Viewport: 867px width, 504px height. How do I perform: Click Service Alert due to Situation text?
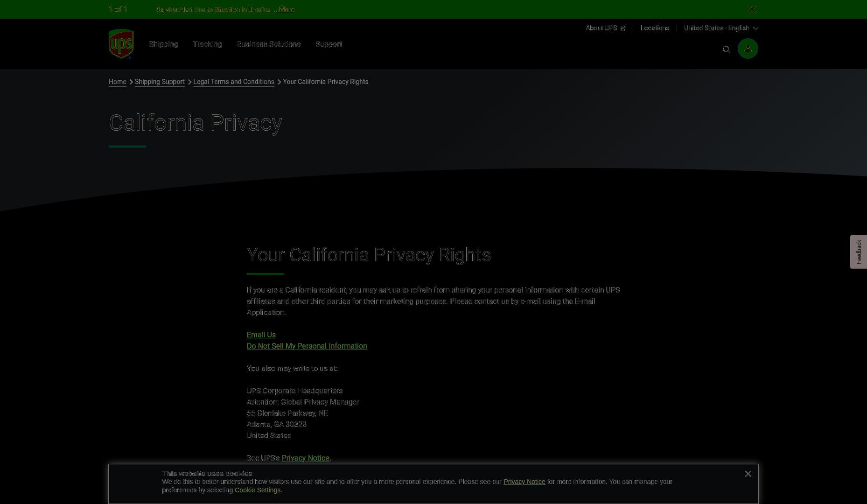click(213, 9)
